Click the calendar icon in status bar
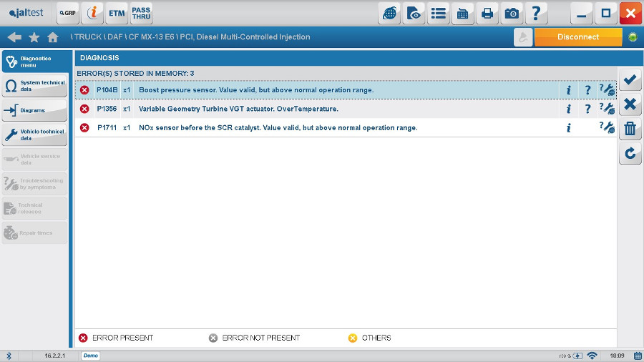Screen dimensions: 644x362 pyautogui.click(x=638, y=356)
